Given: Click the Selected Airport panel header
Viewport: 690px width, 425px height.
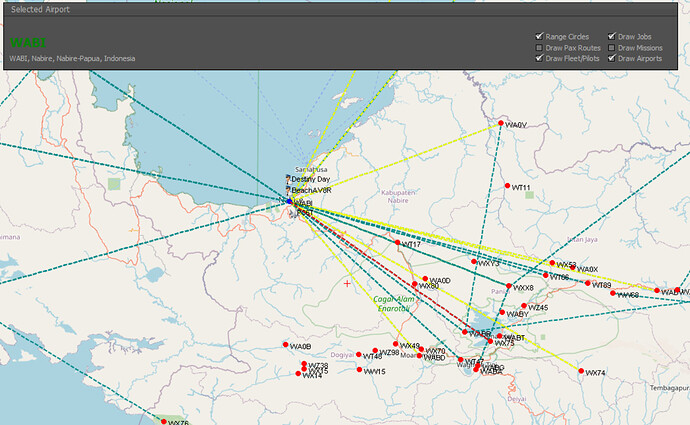Looking at the screenshot, I should coord(340,9).
